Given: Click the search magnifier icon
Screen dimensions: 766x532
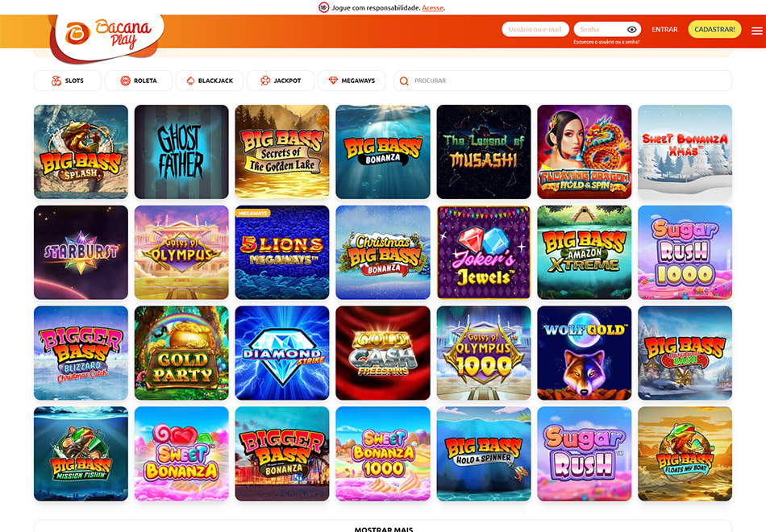Looking at the screenshot, I should (x=404, y=81).
